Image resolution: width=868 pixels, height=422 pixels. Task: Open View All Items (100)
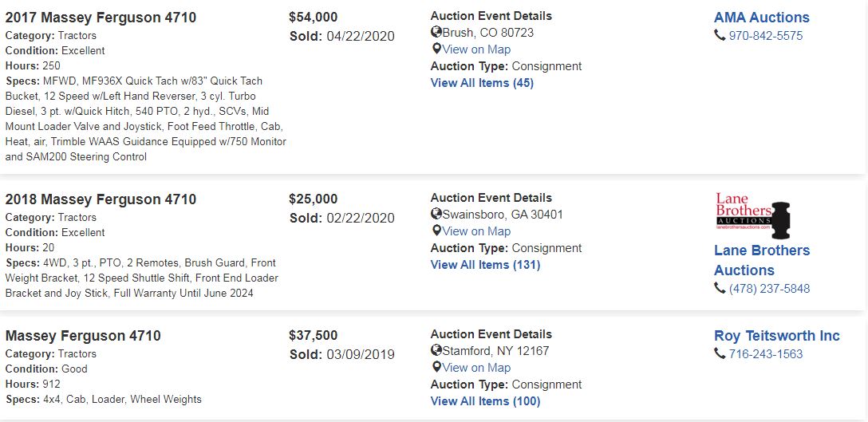485,401
